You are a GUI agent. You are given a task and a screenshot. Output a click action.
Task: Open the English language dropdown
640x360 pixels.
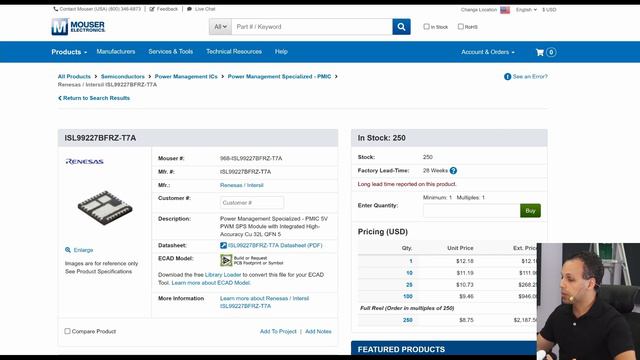pyautogui.click(x=526, y=9)
